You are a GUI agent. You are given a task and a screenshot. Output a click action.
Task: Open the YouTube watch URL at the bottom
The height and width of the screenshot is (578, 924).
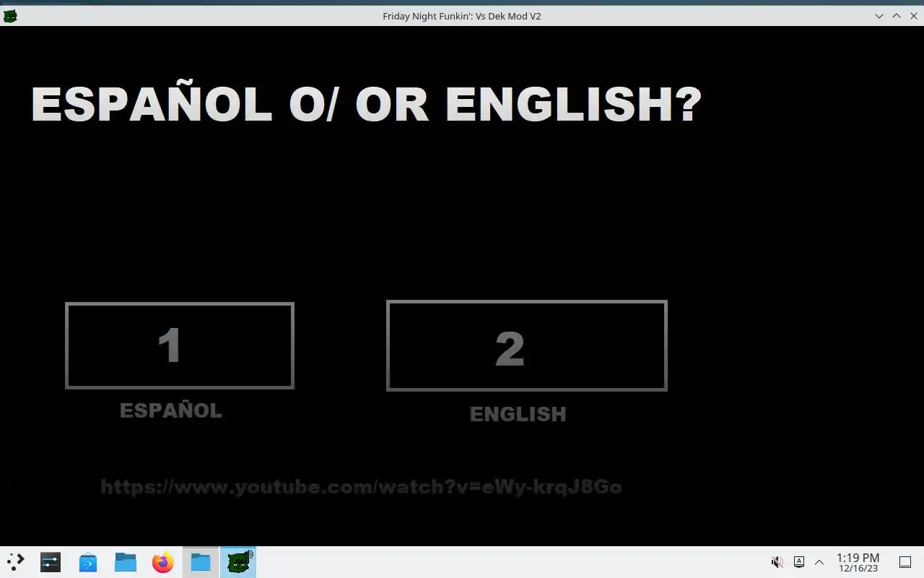[361, 487]
